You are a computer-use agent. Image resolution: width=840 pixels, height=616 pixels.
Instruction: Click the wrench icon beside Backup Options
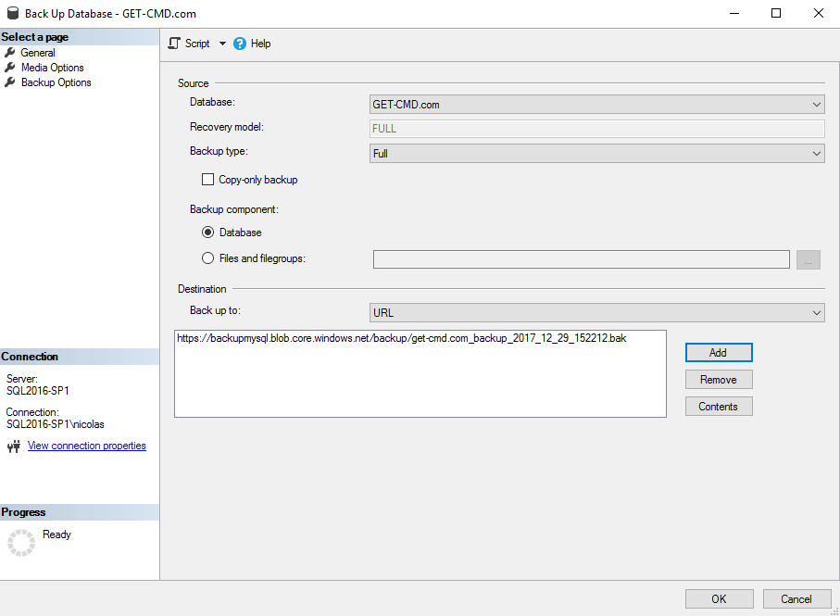10,82
